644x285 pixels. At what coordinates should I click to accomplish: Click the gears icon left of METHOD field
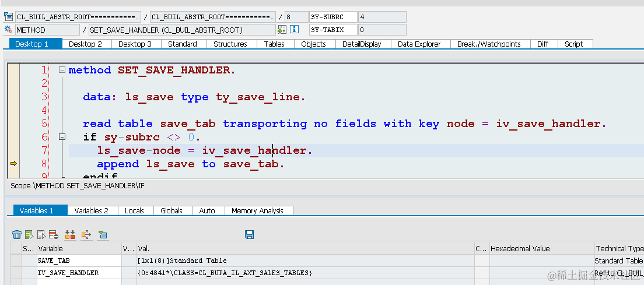(8, 30)
